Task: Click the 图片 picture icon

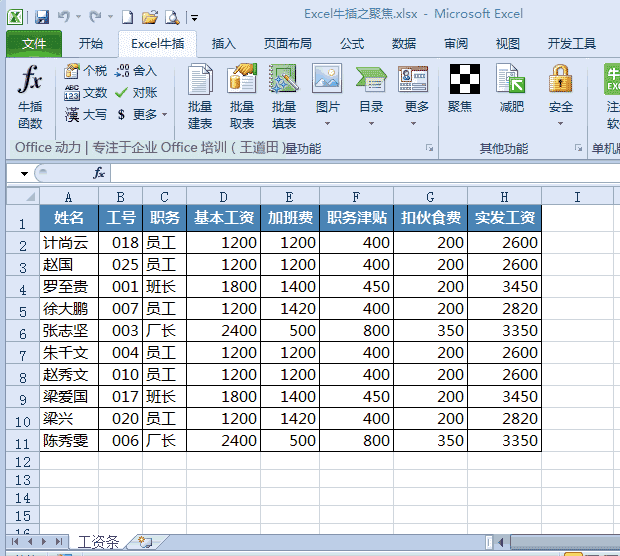Action: (327, 79)
